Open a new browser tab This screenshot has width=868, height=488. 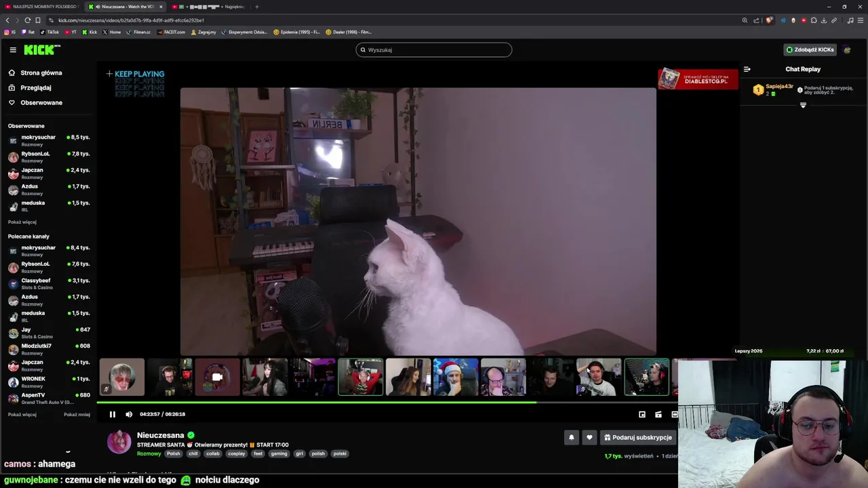[x=256, y=7]
